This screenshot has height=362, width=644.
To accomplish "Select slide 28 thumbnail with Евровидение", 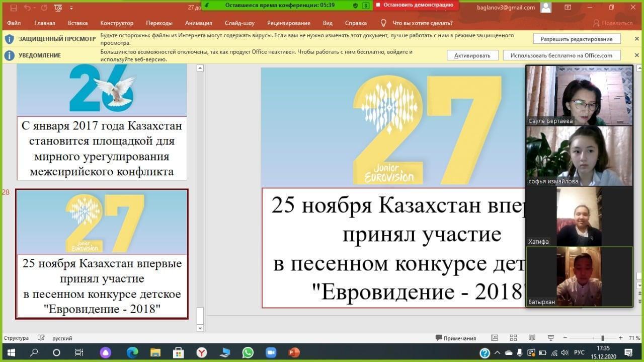I will [102, 254].
